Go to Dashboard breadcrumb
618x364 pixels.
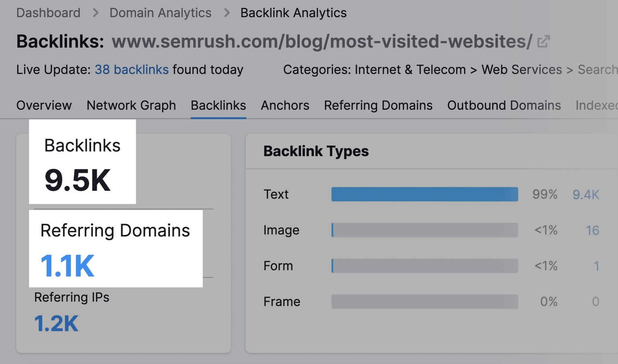tap(48, 13)
